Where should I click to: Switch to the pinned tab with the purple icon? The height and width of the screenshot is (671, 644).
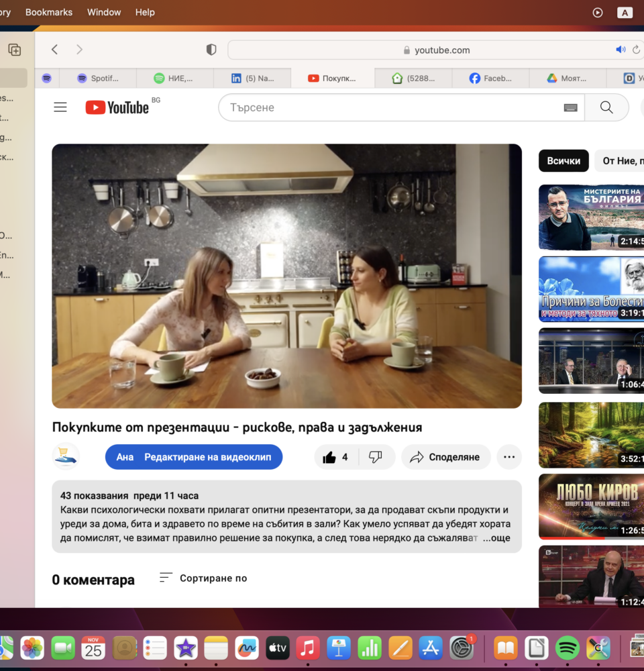coord(47,79)
